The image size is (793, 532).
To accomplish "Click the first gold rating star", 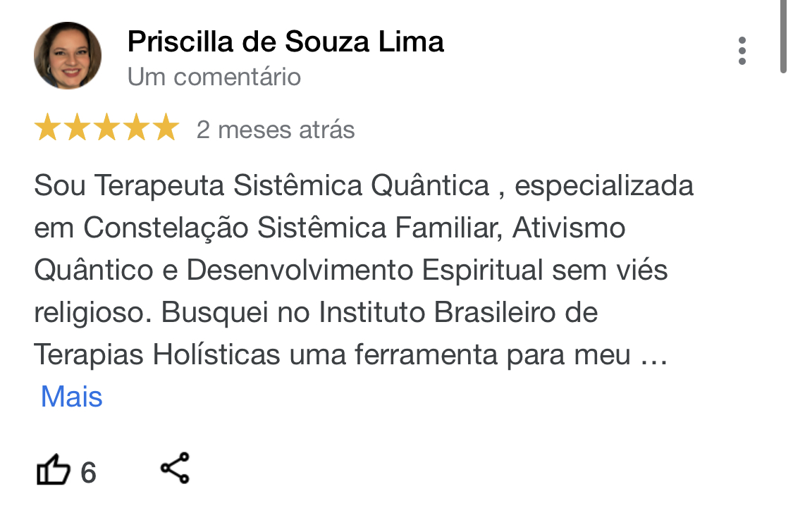I will coord(47,129).
